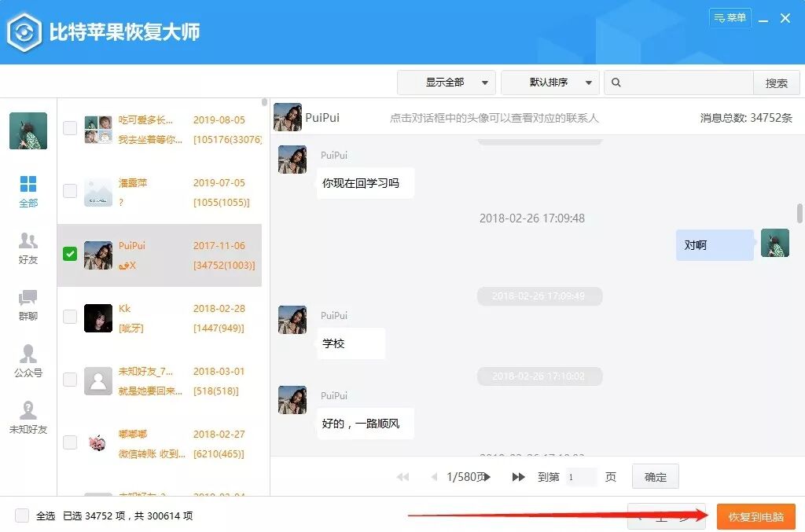This screenshot has width=805, height=532.
Task: Click PuiPui avatar in chat header
Action: (x=288, y=117)
